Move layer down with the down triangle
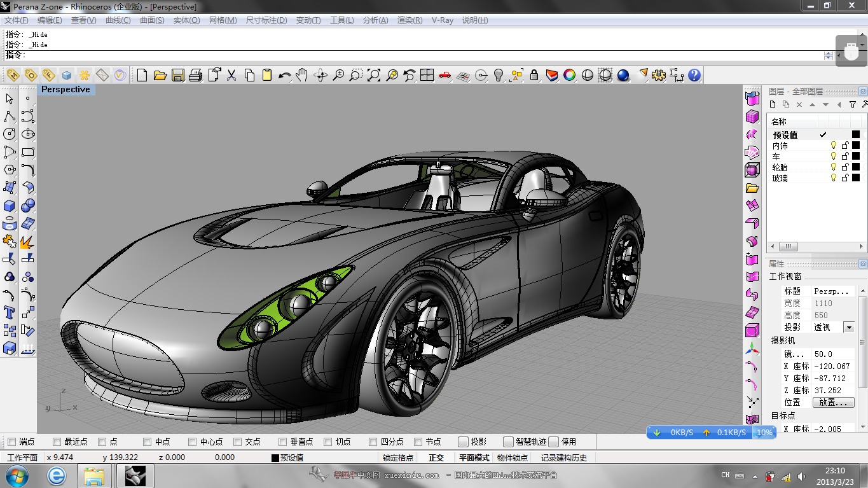868x488 pixels. [x=825, y=104]
